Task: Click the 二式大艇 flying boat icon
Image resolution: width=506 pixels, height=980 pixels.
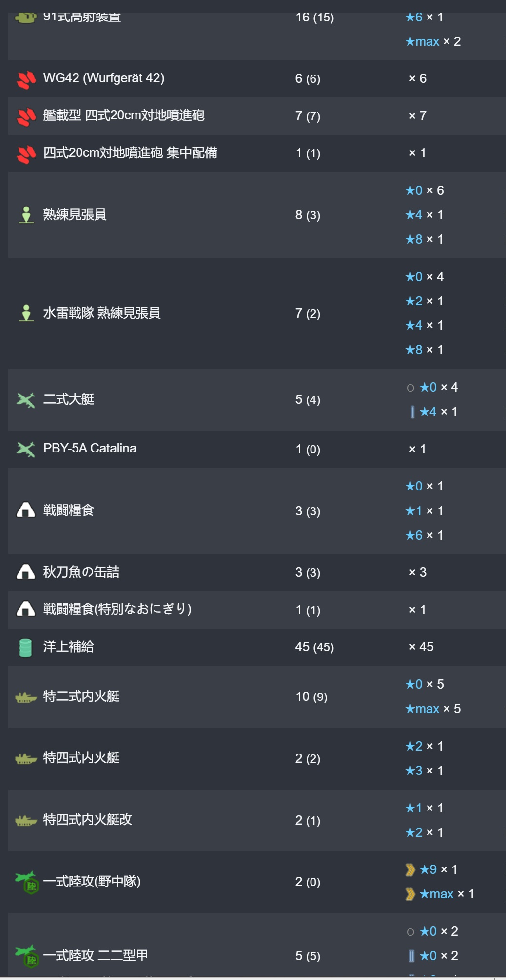Action: coord(26,400)
